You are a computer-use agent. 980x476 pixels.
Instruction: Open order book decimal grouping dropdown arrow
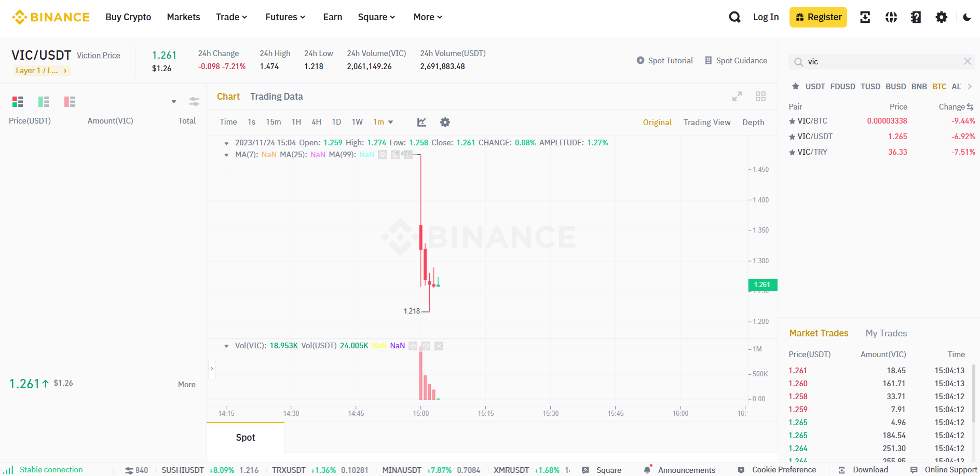174,102
